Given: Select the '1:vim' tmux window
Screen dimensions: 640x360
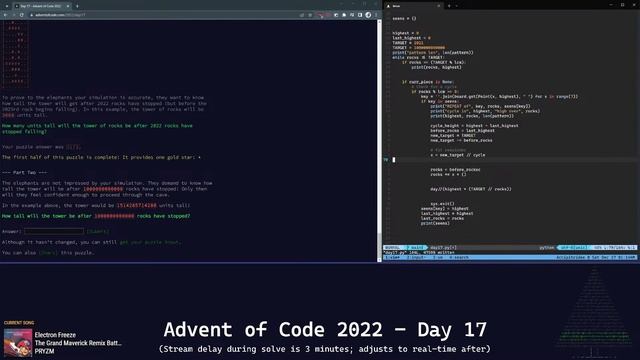Looking at the screenshot, I should click(393, 258).
